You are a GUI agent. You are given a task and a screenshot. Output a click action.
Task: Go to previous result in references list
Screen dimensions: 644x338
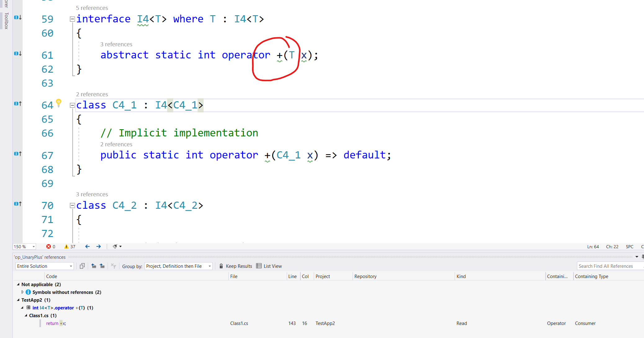(94, 266)
